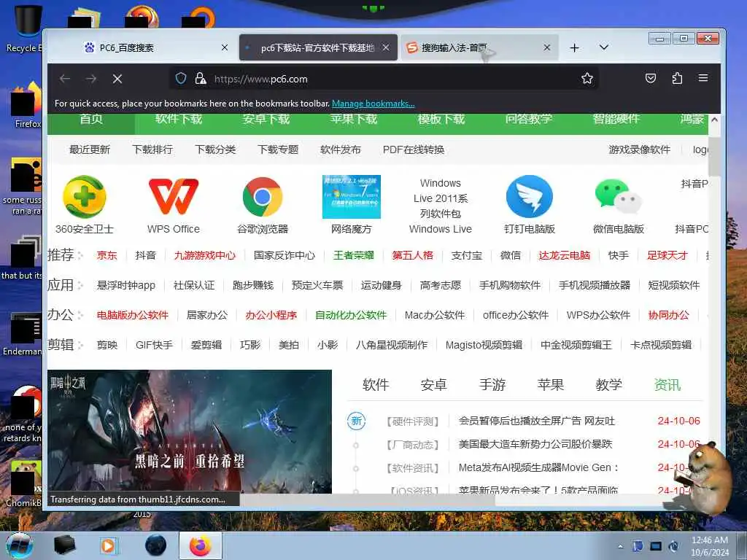Click the 预定火车票 link

(317, 285)
